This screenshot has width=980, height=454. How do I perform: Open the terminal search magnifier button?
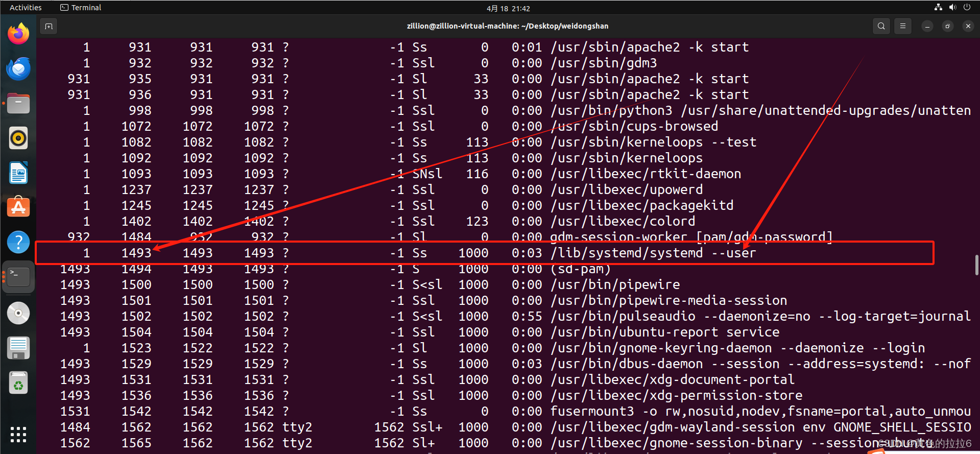(881, 26)
